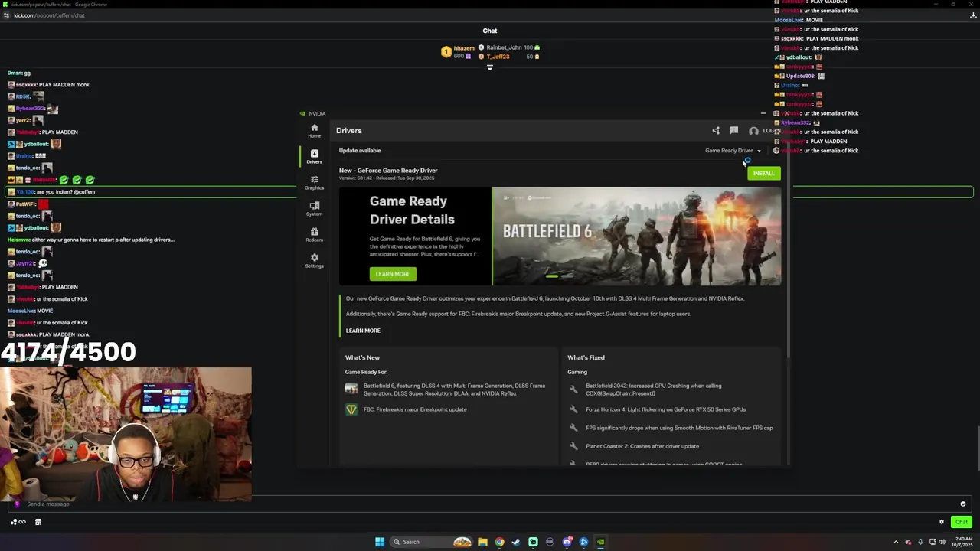Click 'Planet Coaster 2: Crashes after driver update'
Image resolution: width=980 pixels, height=551 pixels.
[642, 446]
